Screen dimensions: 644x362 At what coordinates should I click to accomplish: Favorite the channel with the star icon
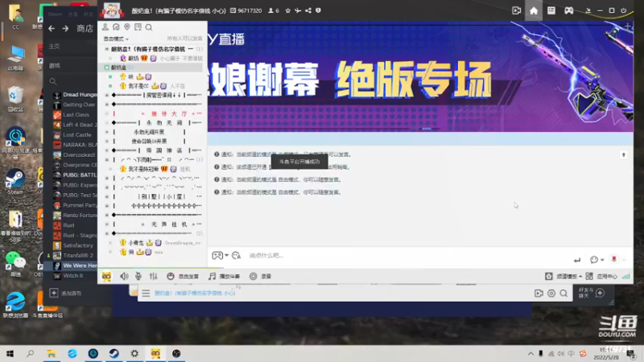pos(288,10)
